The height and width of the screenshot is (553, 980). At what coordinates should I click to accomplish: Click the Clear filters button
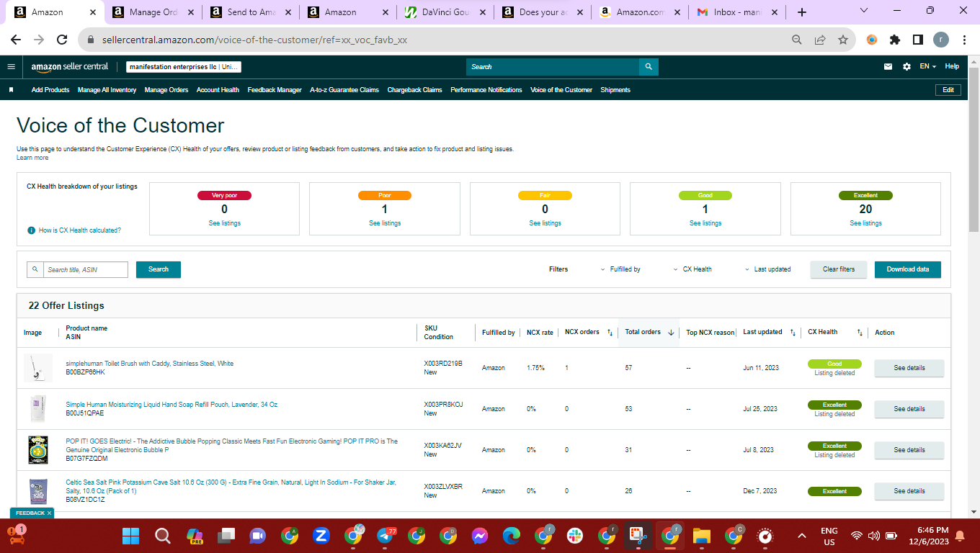(x=839, y=269)
